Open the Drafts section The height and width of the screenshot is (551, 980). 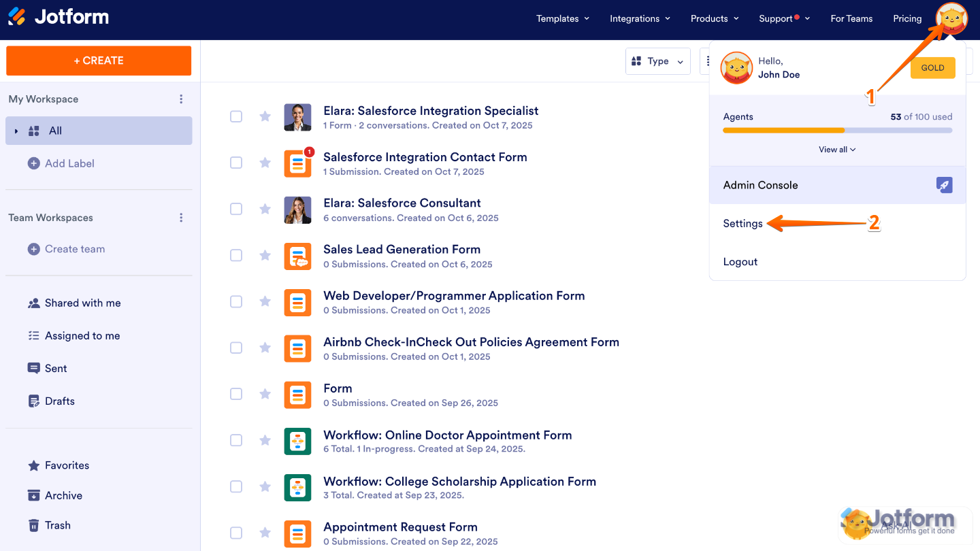(x=59, y=401)
